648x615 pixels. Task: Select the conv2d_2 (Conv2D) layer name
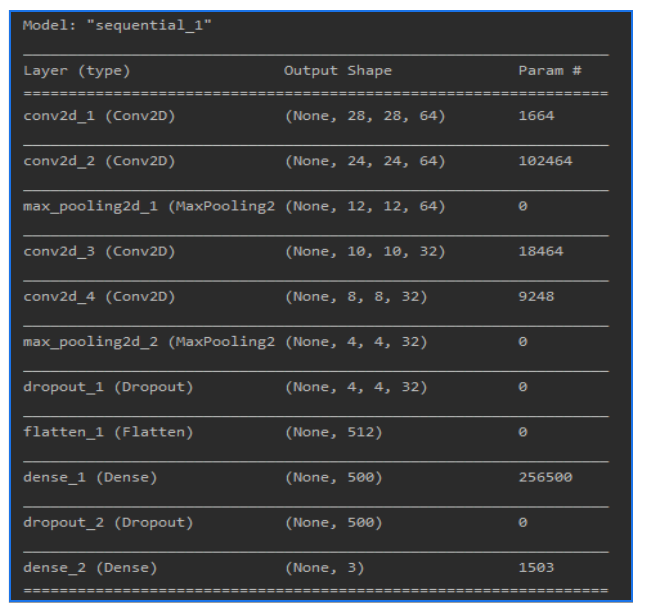(99, 161)
